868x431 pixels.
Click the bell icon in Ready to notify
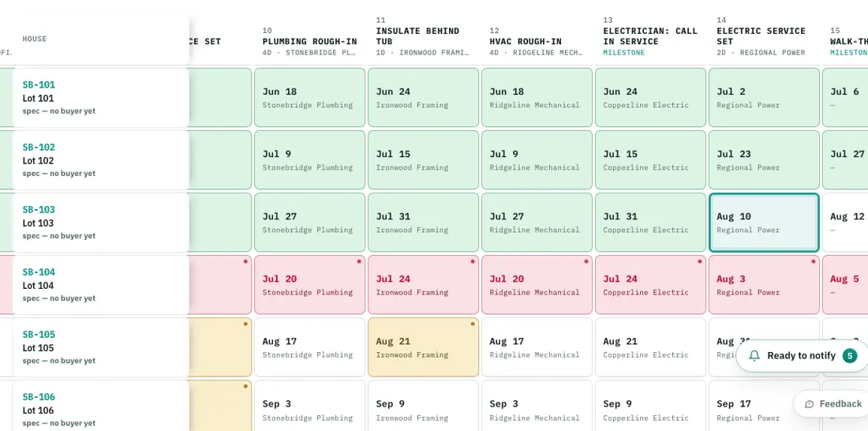point(754,356)
